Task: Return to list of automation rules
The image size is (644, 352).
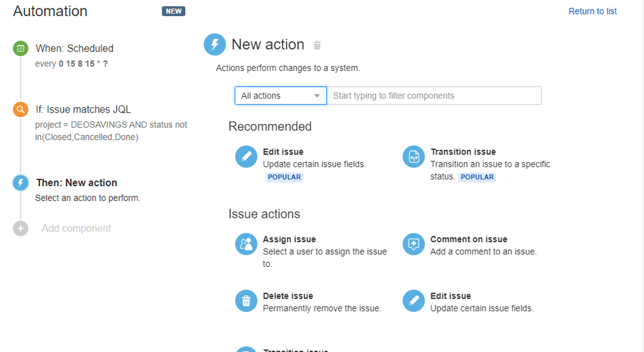Action: point(592,11)
